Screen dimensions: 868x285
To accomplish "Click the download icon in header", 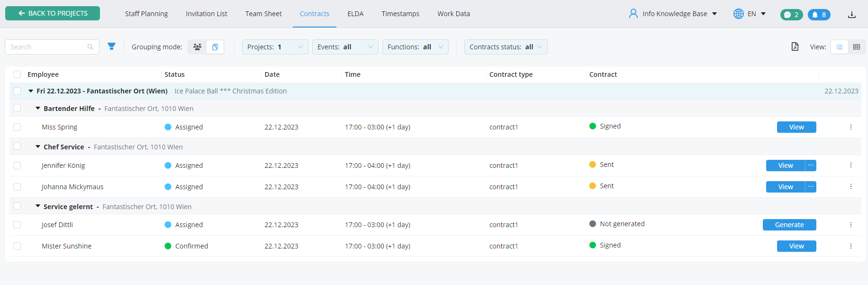I will [851, 14].
